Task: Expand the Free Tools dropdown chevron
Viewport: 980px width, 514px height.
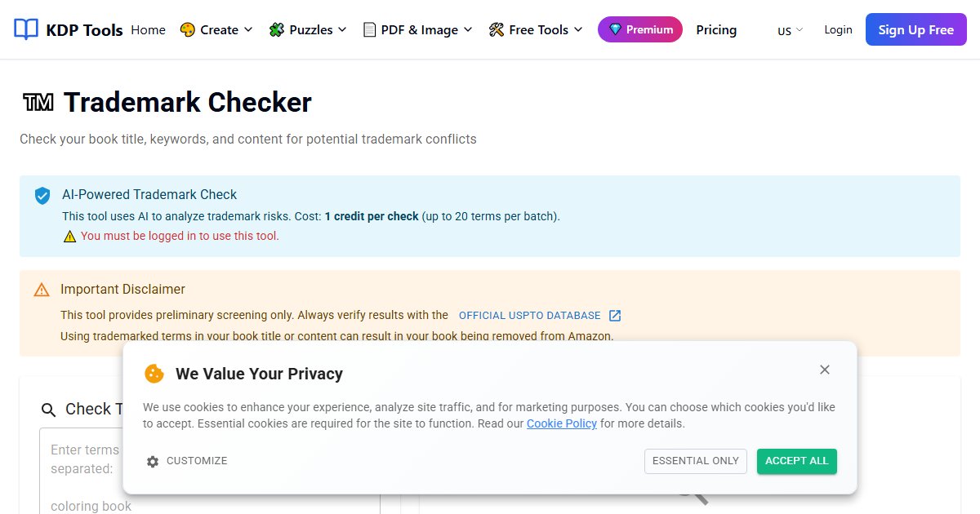Action: click(x=578, y=30)
